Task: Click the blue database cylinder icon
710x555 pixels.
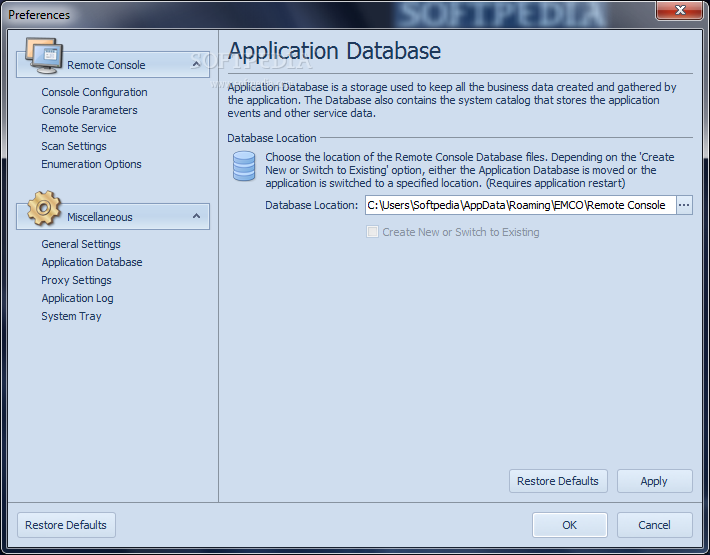Action: 244,167
